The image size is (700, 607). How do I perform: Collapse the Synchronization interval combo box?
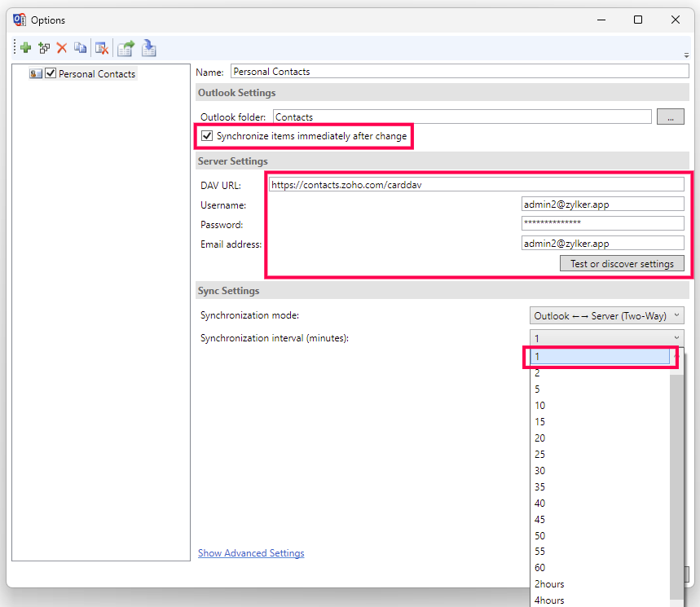coord(676,338)
